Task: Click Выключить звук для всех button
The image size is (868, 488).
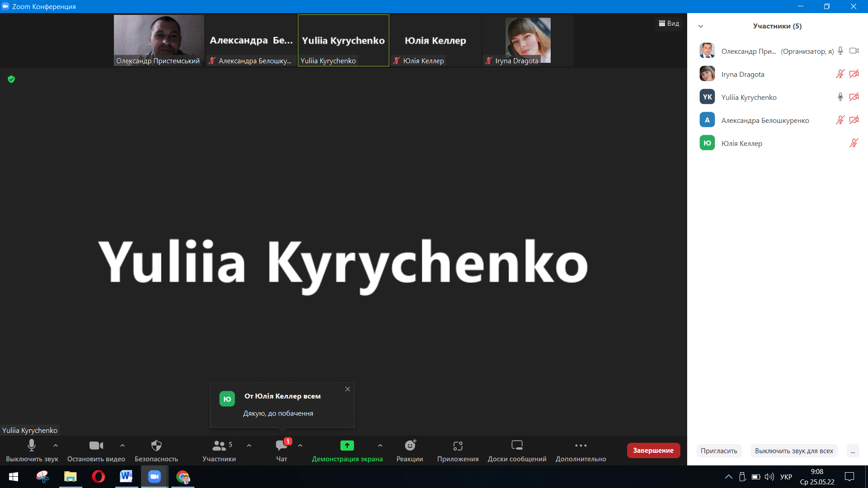Action: pos(794,451)
